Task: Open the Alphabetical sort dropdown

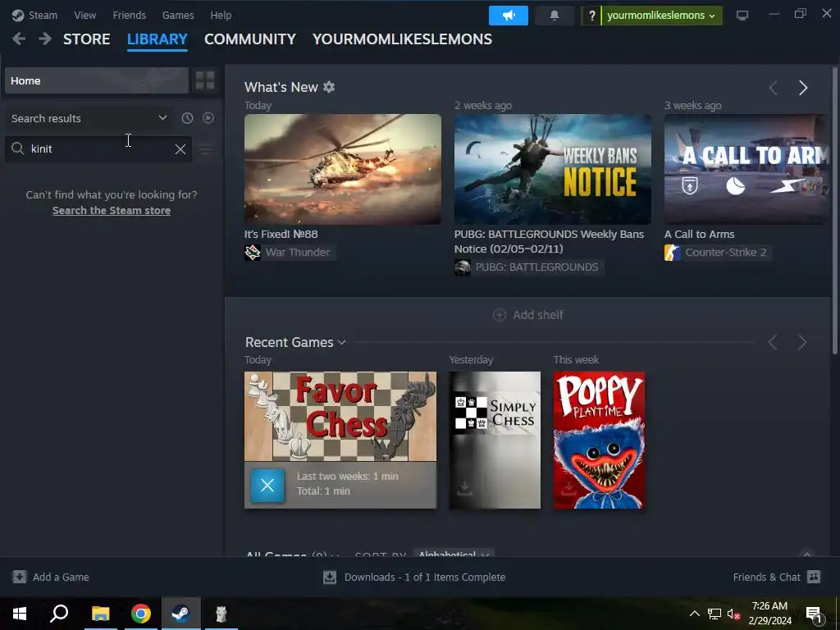Action: (454, 554)
